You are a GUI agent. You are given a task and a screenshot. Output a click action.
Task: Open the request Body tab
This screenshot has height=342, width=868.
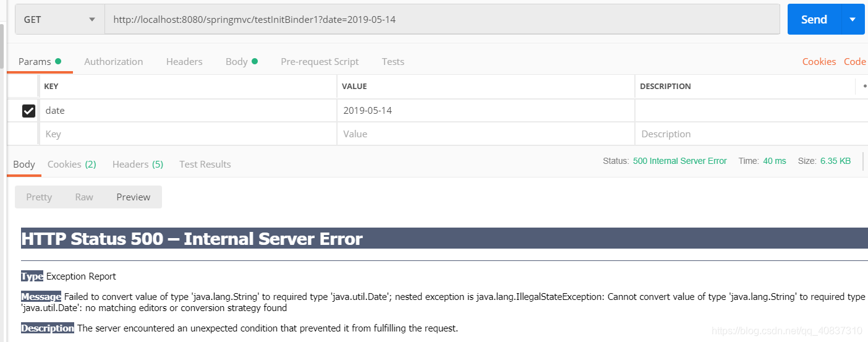tap(241, 61)
